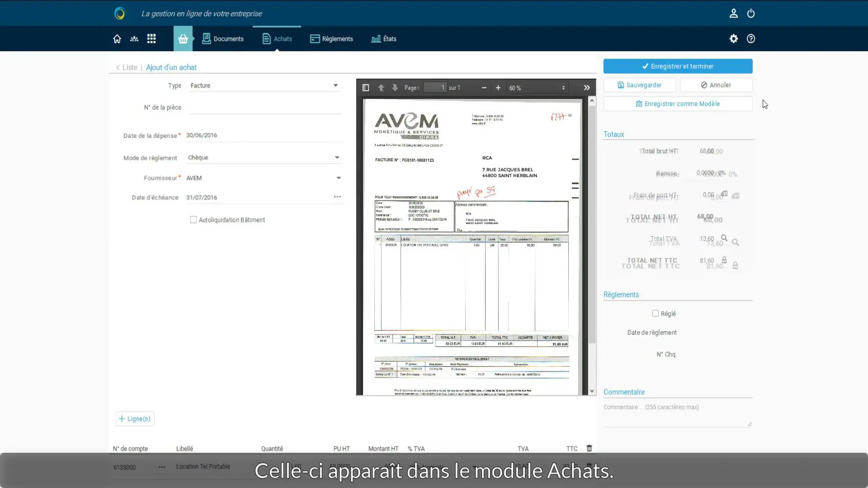
Task: Toggle the Autoliquidation Bâtiment checkbox
Action: point(194,220)
